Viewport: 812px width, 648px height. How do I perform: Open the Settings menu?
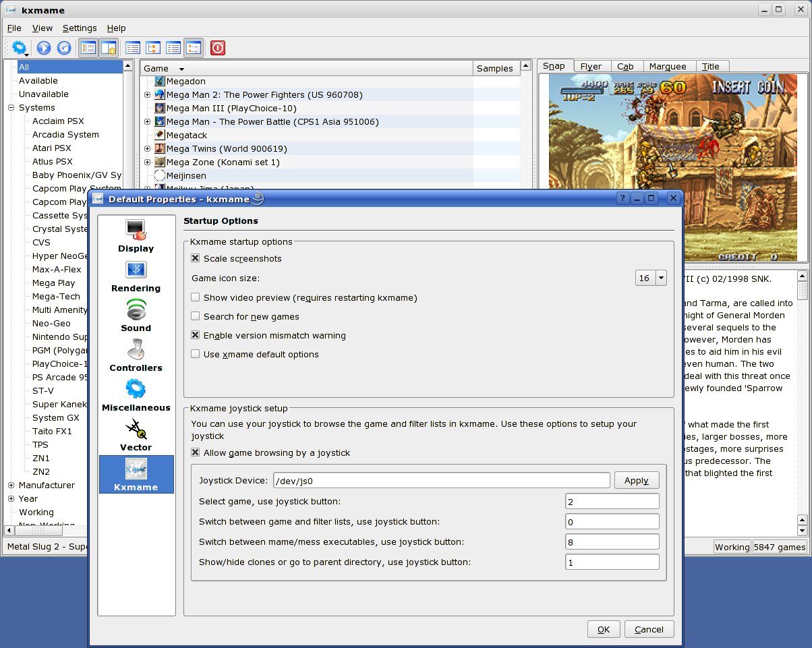(x=80, y=28)
